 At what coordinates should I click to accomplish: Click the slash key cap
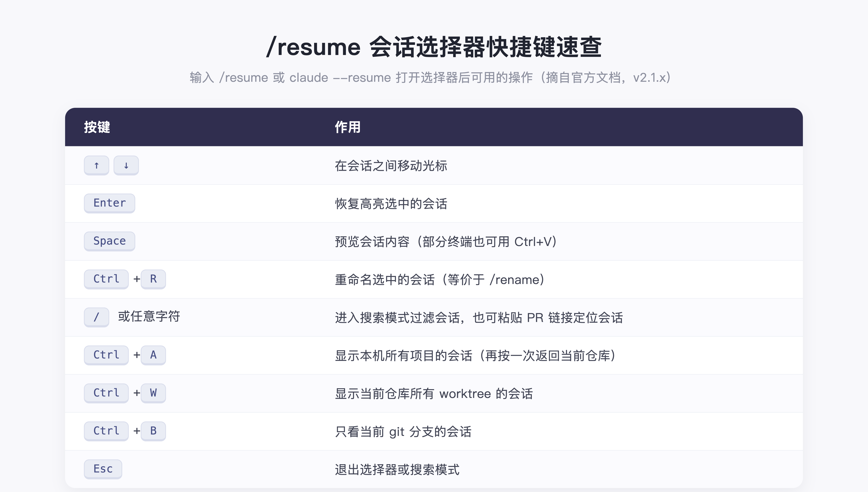tap(97, 317)
